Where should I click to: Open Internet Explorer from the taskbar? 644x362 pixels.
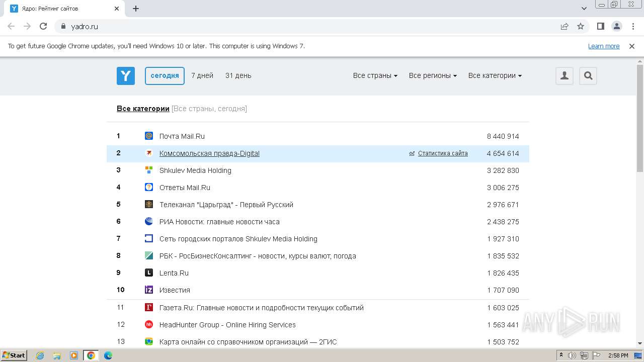[x=40, y=355]
